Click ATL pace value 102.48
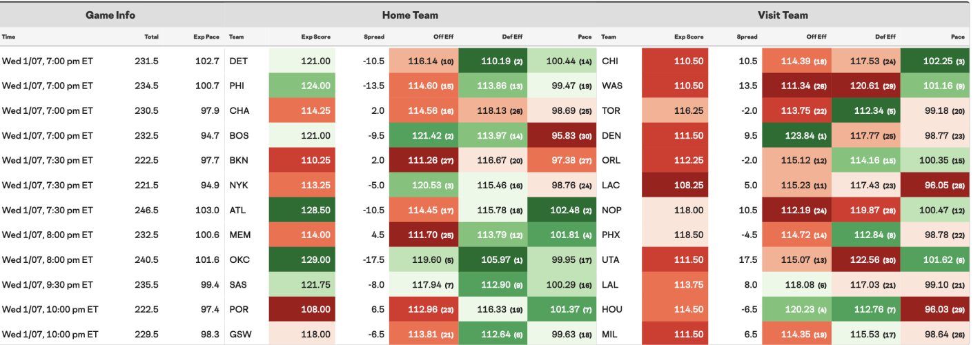The height and width of the screenshot is (345, 980). tap(562, 210)
